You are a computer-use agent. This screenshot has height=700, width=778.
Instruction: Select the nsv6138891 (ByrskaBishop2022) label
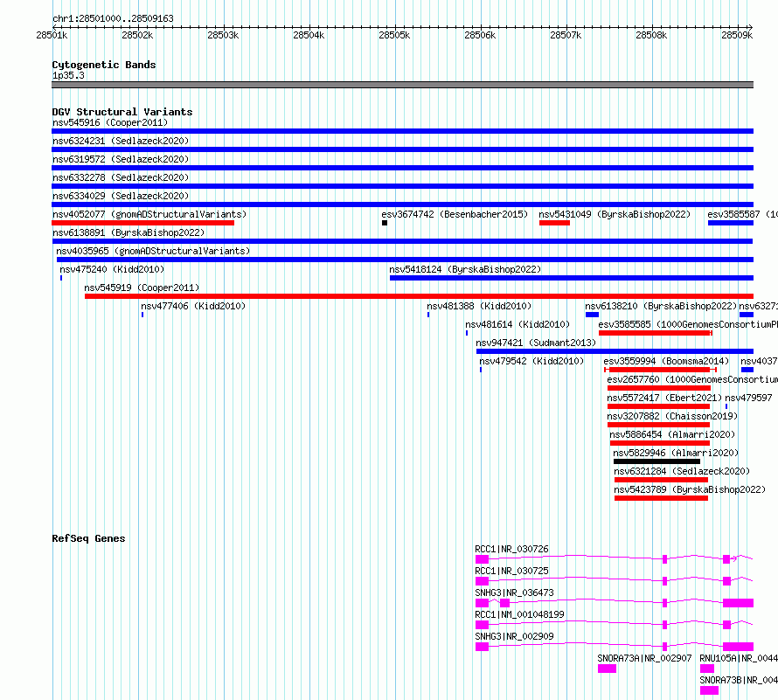(129, 232)
